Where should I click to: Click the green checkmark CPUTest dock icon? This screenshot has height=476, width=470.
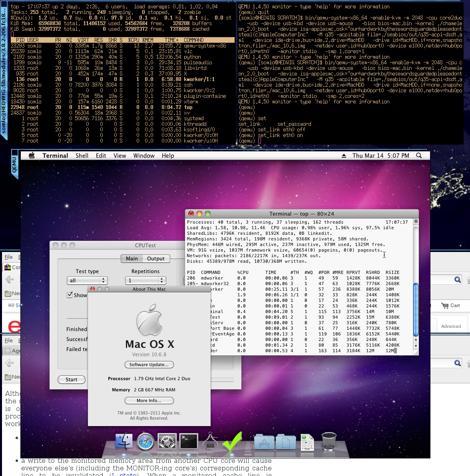pyautogui.click(x=232, y=441)
